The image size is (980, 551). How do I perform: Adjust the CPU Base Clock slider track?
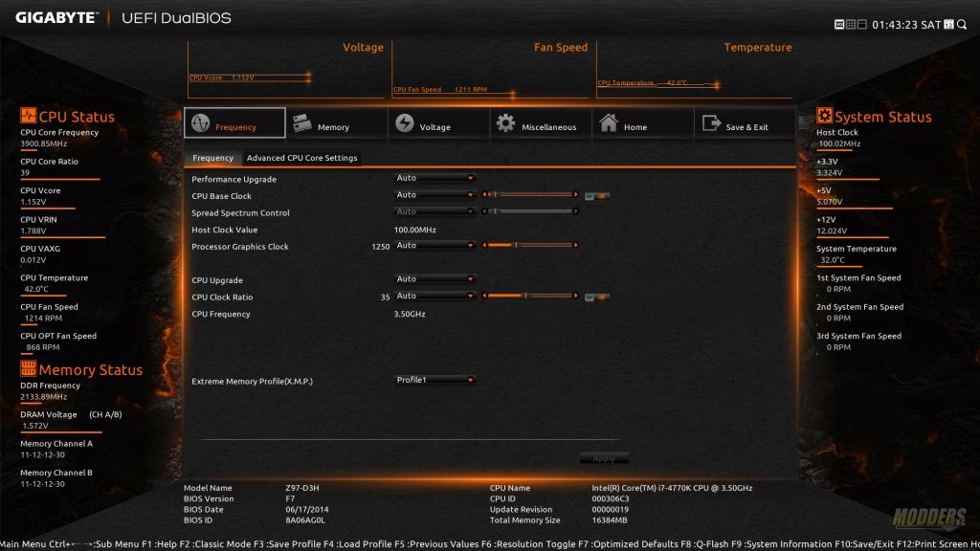click(x=530, y=195)
